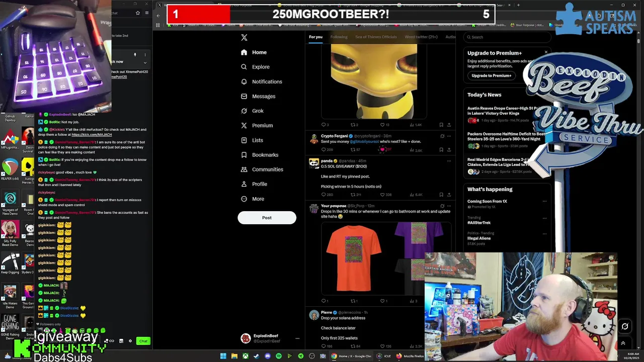Click the green Chat send button
Viewport: 644px width, 362px height.
pos(143,341)
